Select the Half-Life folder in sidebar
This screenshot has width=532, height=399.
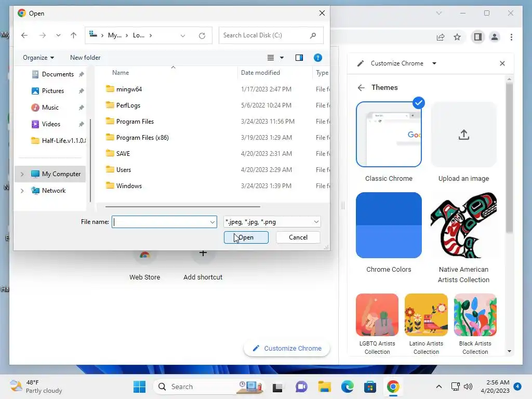[x=58, y=140]
